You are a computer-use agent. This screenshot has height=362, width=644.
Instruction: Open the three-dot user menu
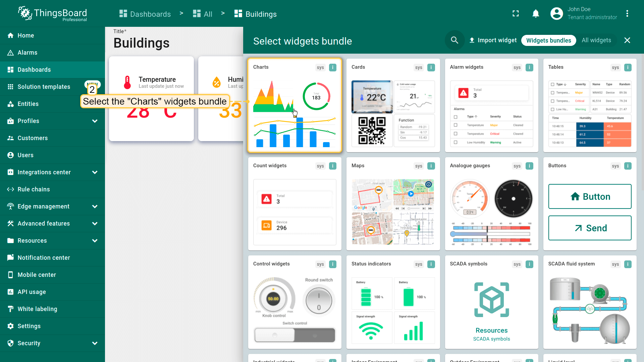tap(627, 14)
